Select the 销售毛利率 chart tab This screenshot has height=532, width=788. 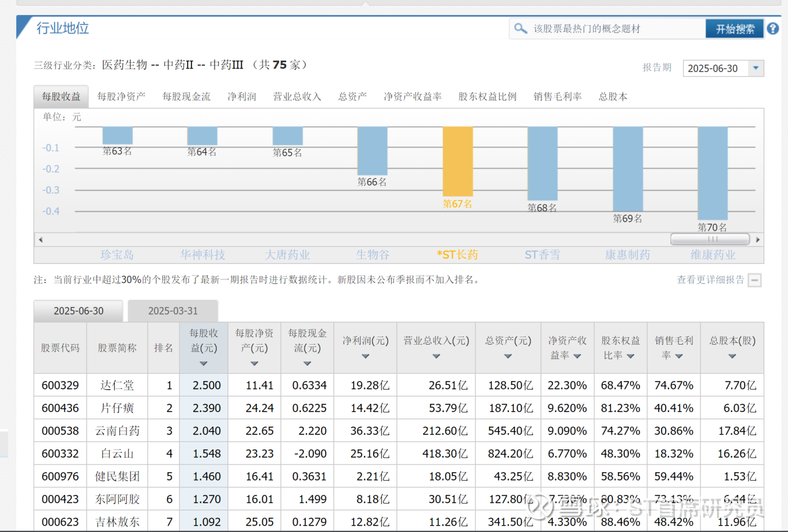point(557,97)
